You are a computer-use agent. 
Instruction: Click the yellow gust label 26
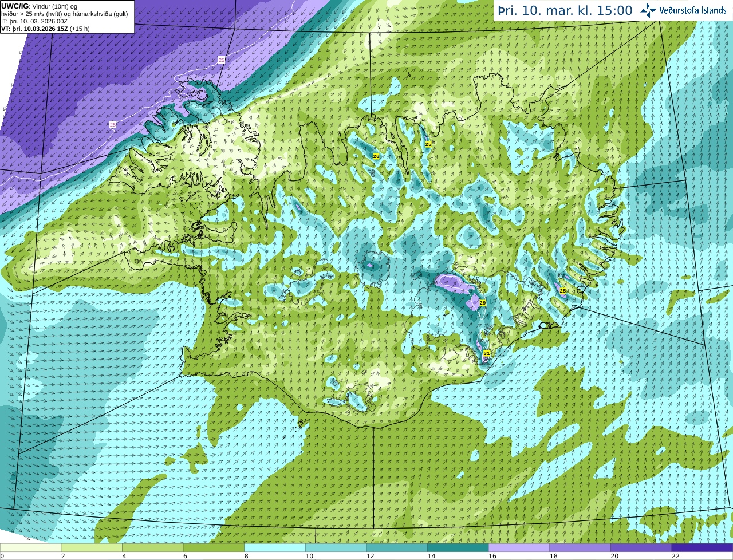(376, 156)
